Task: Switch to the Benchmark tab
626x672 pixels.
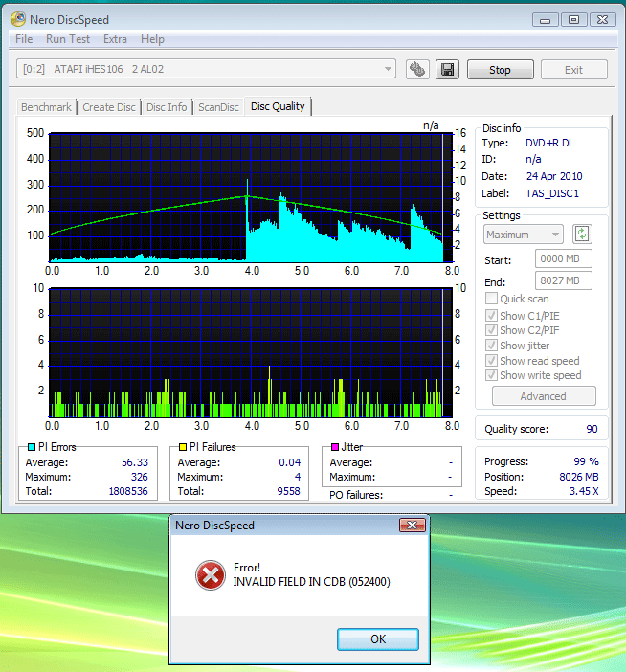Action: [46, 107]
